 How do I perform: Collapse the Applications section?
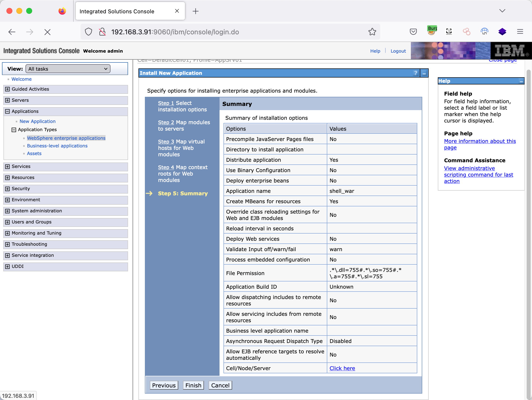[x=7, y=111]
